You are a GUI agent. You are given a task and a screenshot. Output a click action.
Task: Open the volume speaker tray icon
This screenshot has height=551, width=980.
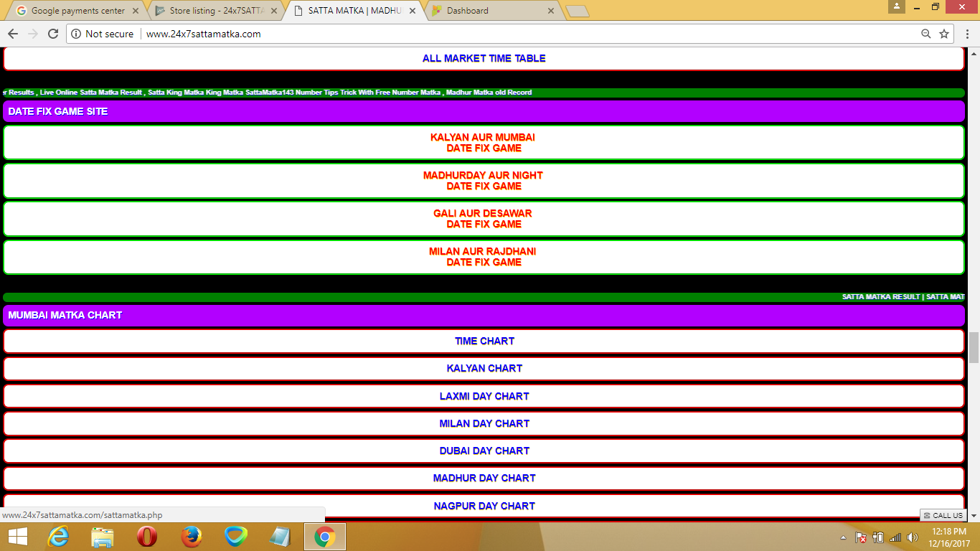(913, 537)
